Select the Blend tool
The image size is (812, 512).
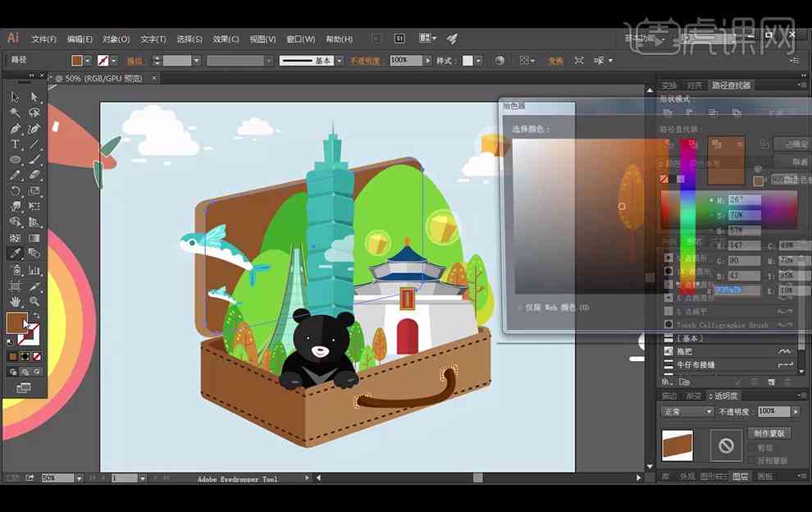coord(34,254)
